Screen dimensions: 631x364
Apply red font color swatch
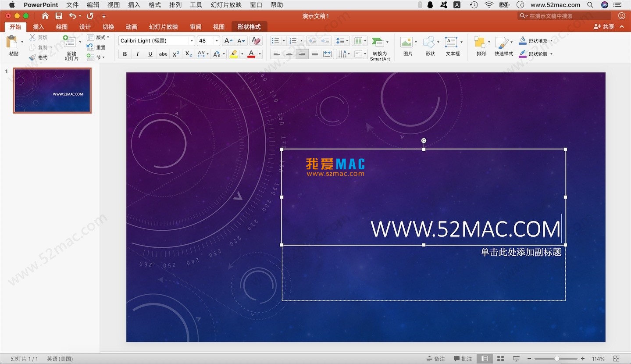[251, 54]
